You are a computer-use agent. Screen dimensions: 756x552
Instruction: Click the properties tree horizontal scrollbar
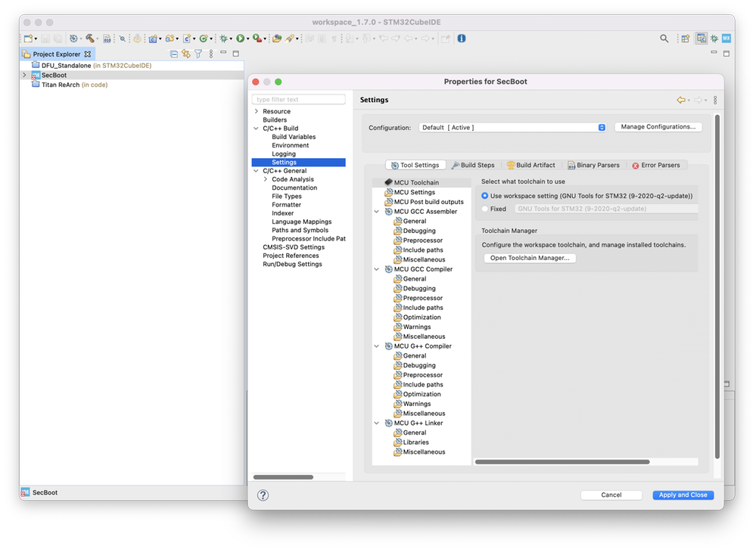pyautogui.click(x=283, y=477)
